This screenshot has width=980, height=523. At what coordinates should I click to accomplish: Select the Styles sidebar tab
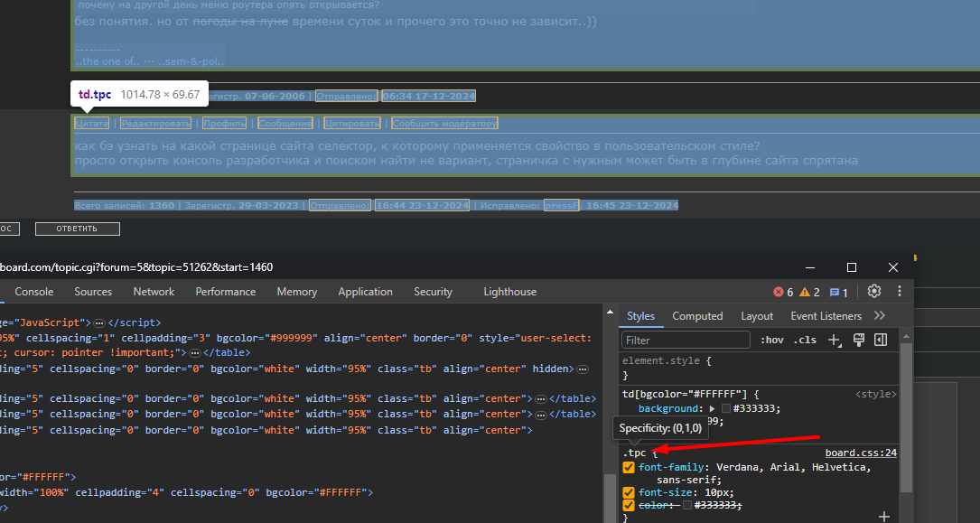tap(640, 316)
